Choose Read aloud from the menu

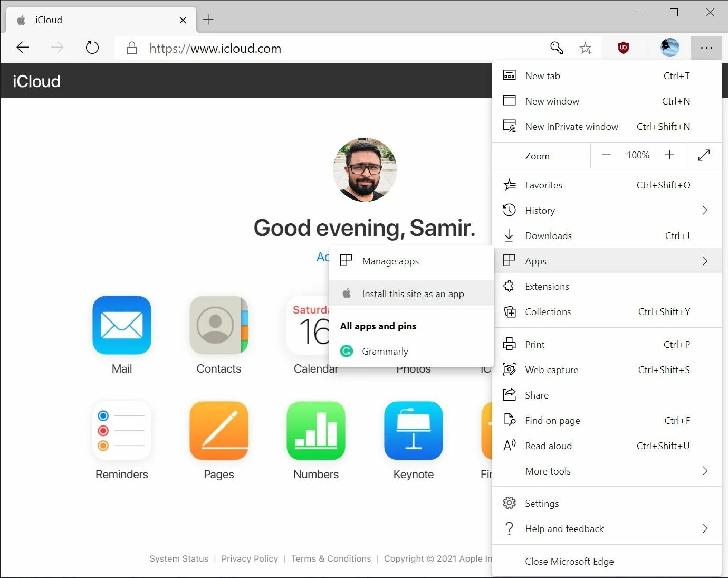(607, 446)
